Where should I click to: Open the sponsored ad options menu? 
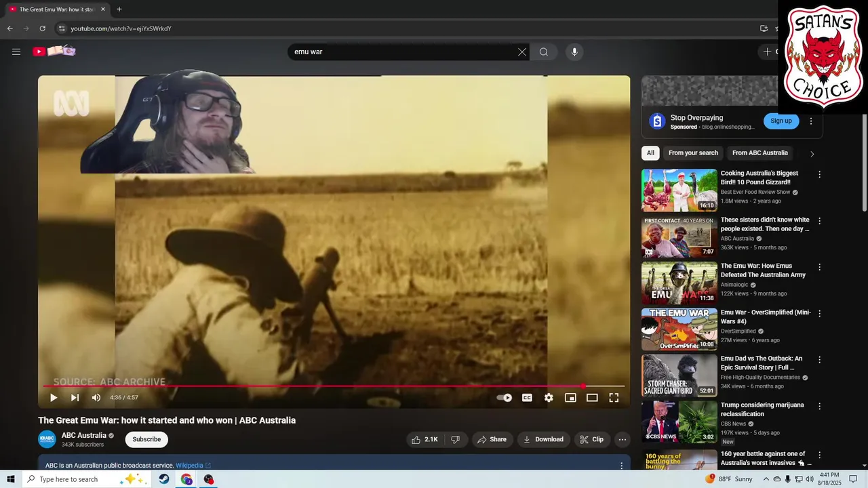[x=811, y=121]
